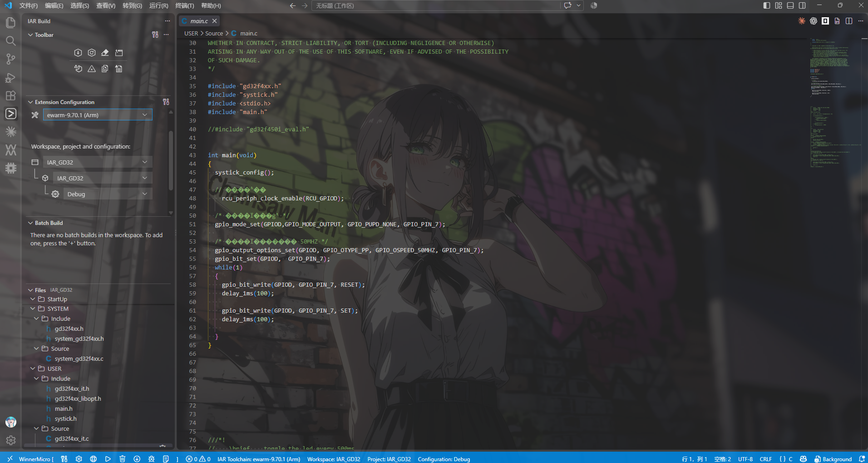Toggle primary side bar visibility

tap(767, 5)
